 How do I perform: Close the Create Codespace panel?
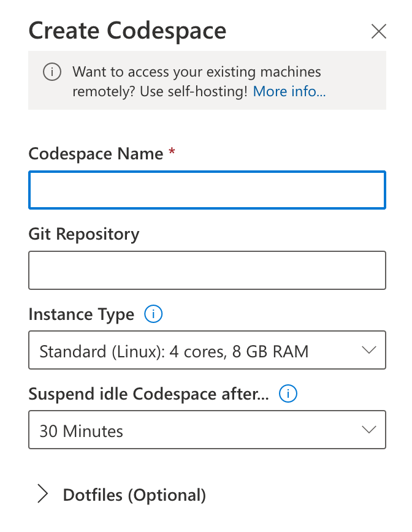[378, 31]
